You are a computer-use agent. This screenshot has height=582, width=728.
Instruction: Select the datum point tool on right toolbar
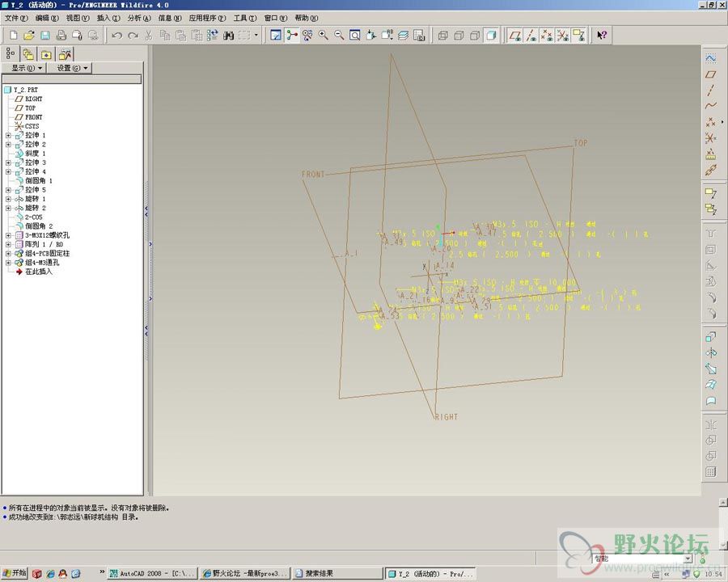tap(711, 122)
